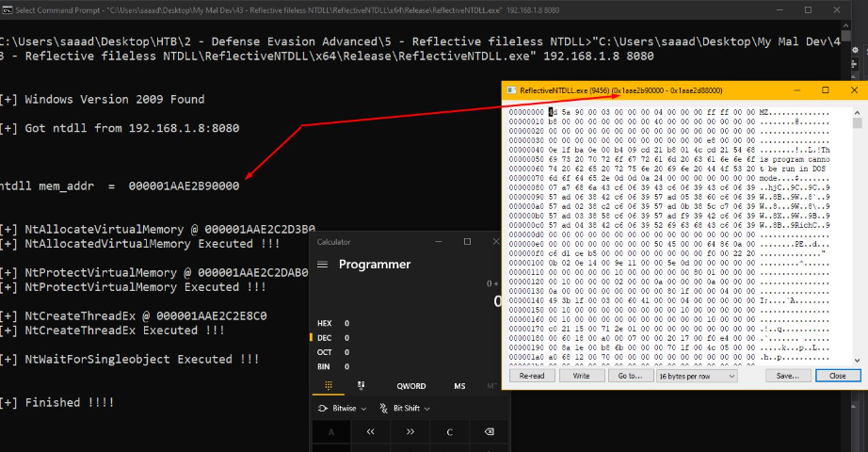
Task: Open the Calculator hamburger navigation menu
Action: pyautogui.click(x=322, y=265)
